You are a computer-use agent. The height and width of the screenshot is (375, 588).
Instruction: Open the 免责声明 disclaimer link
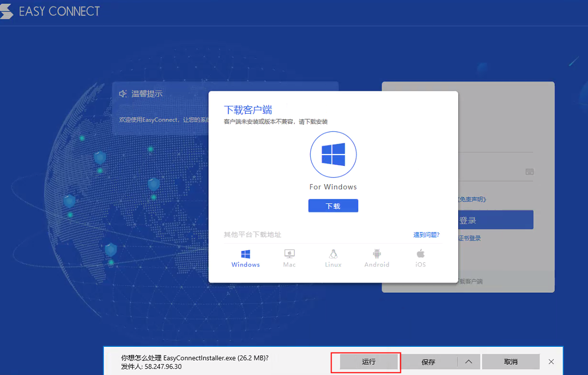pyautogui.click(x=472, y=199)
